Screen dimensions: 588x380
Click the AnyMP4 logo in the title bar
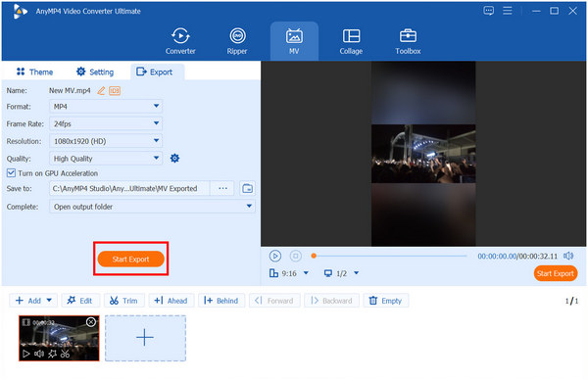coord(20,11)
